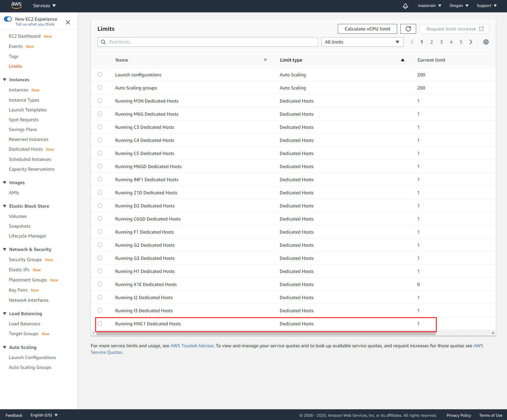Screen dimensions: 507x420
Task: Sort by Limit type ascending arrow
Action: tap(402, 60)
